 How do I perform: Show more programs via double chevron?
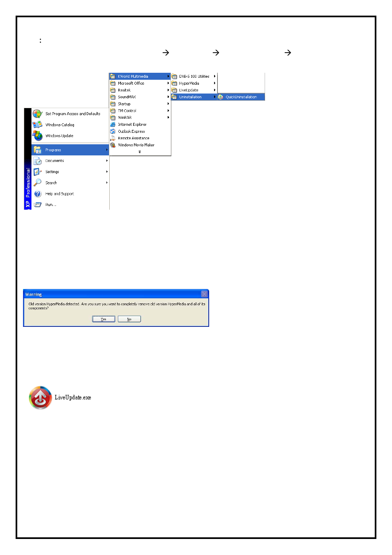(x=140, y=152)
